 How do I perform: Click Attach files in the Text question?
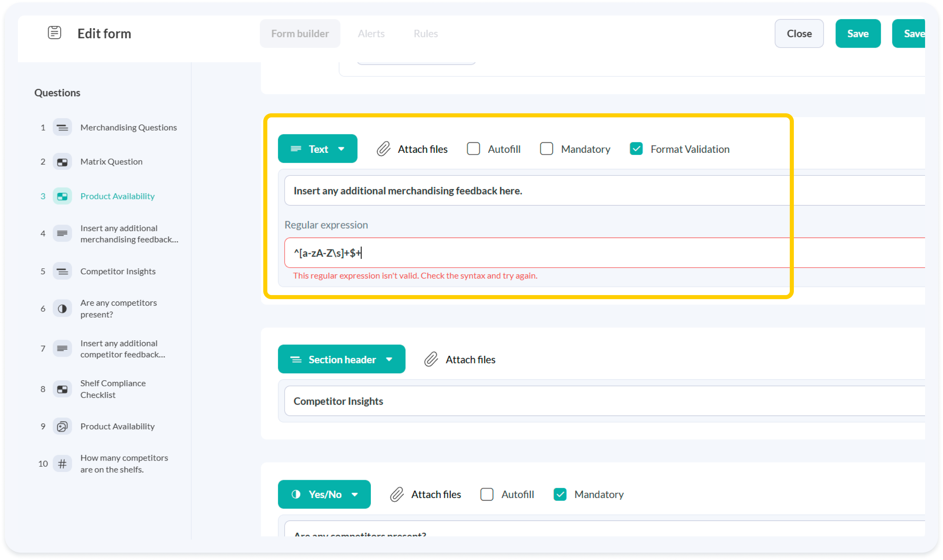423,149
